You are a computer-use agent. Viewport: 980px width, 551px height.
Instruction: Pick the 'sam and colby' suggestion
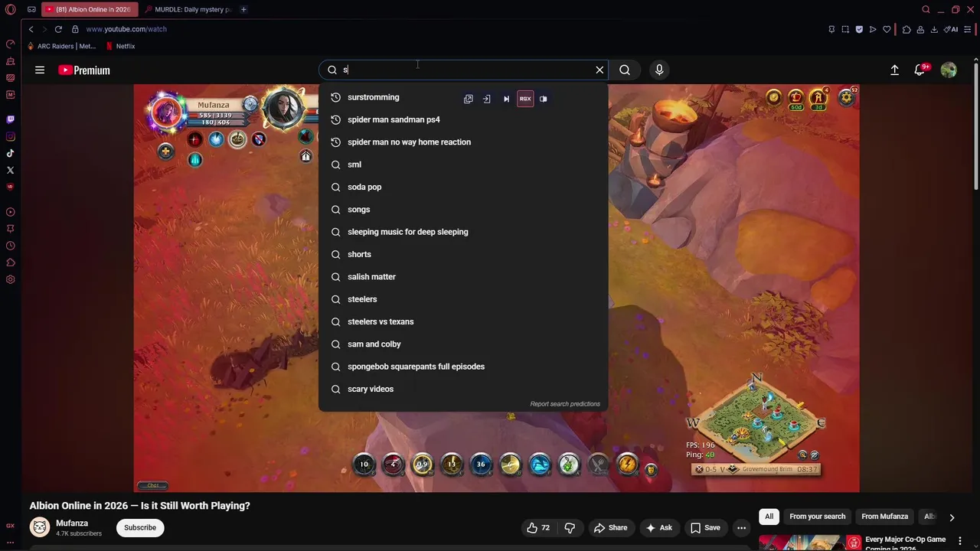click(x=463, y=344)
